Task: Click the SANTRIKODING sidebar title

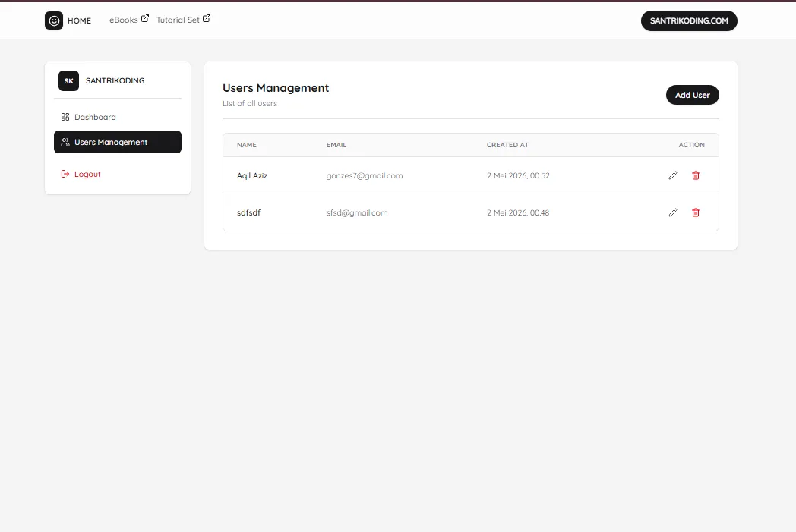Action: pos(115,80)
